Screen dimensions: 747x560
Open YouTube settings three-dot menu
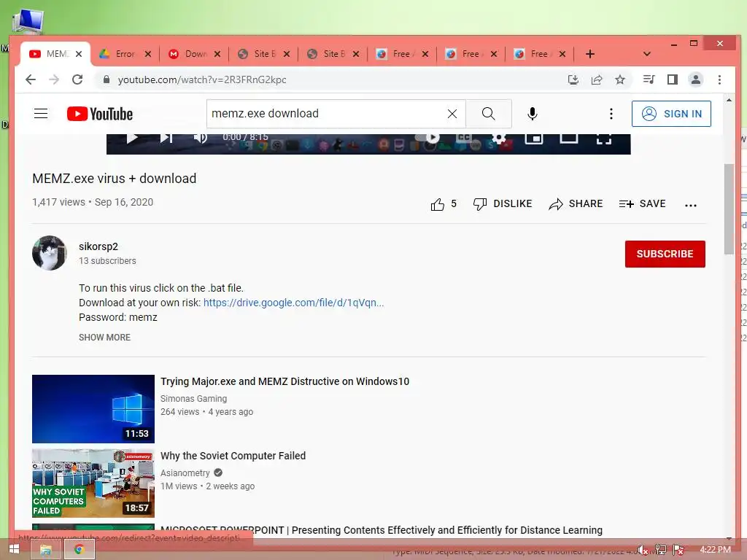click(x=611, y=114)
